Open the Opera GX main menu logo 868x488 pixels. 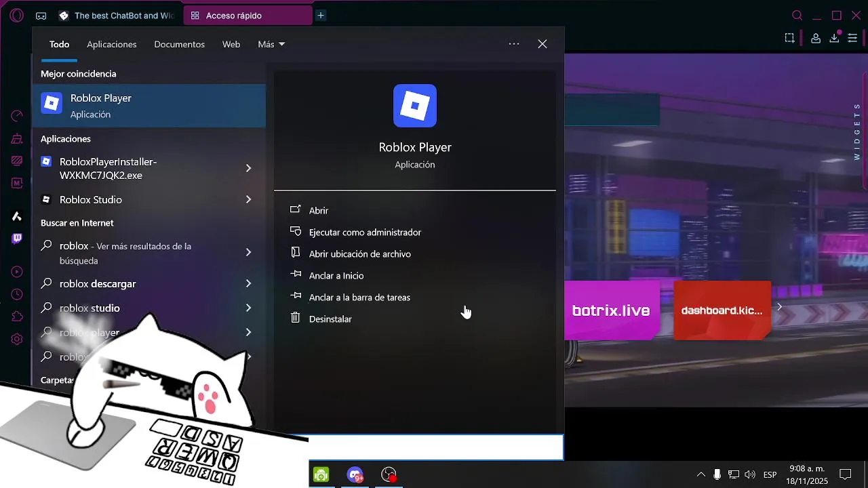[x=17, y=15]
